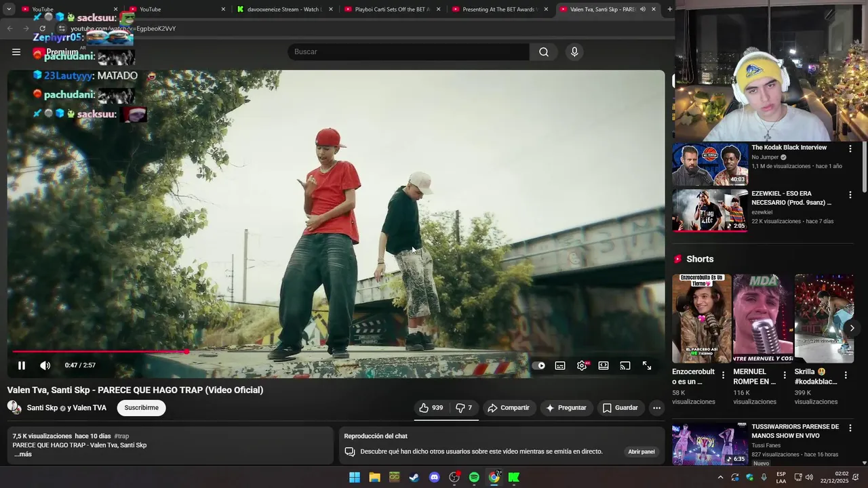Image resolution: width=868 pixels, height=488 pixels.
Task: Open the ESP LAA language switcher
Action: (781, 477)
